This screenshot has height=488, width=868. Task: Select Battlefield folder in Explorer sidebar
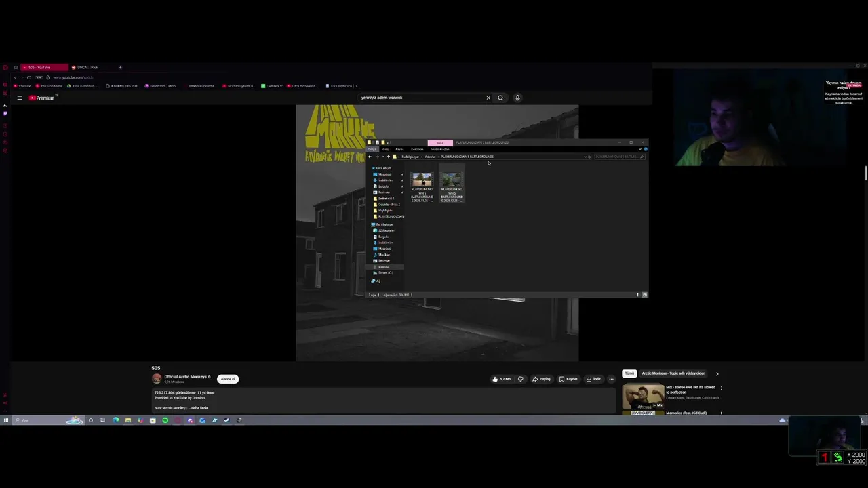(384, 198)
